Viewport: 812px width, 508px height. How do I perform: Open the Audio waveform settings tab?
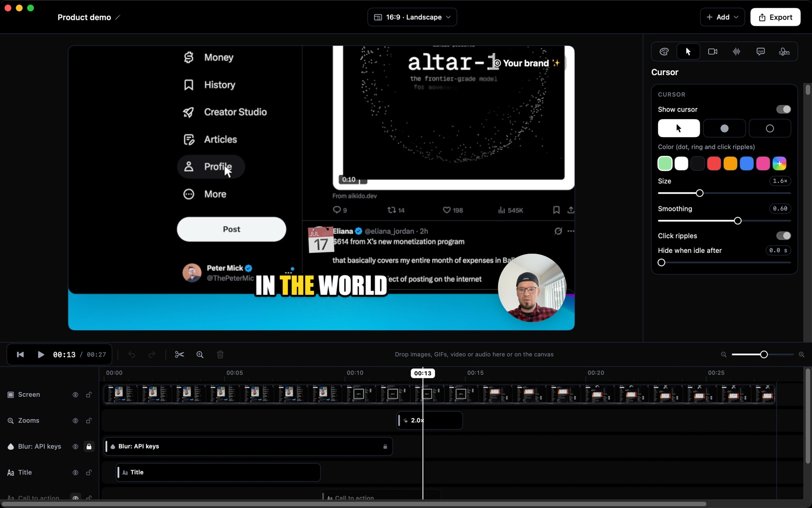coord(736,51)
